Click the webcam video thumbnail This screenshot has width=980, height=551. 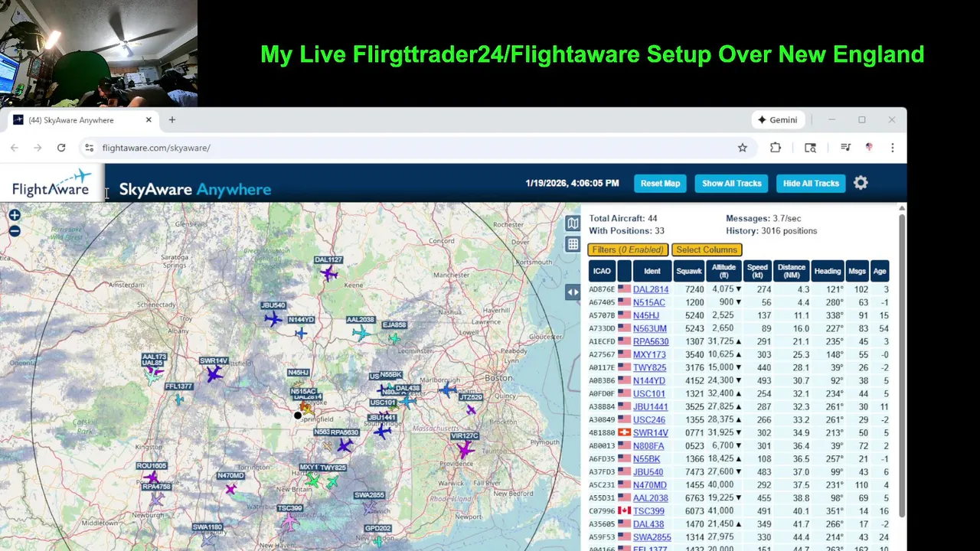coord(99,54)
